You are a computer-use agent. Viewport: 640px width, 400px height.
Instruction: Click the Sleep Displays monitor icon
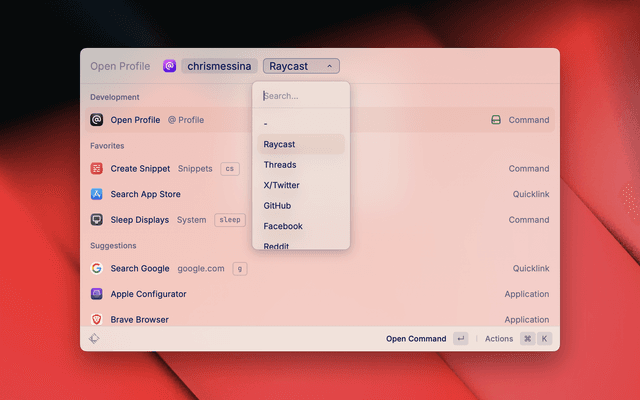click(97, 220)
